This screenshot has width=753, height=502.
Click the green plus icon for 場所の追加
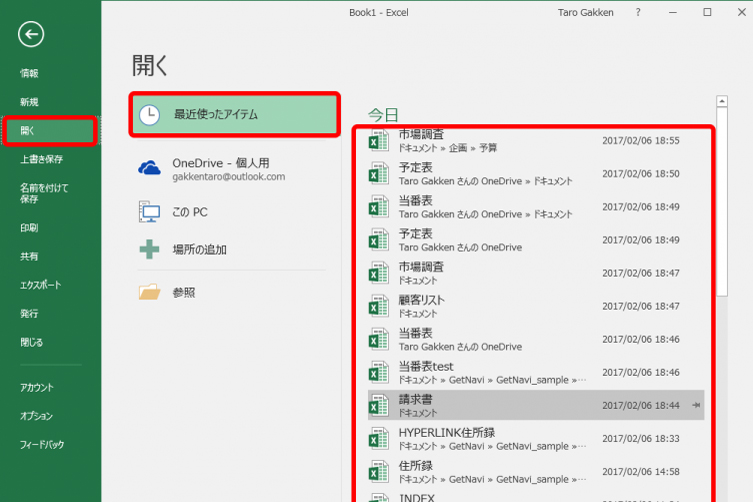149,249
